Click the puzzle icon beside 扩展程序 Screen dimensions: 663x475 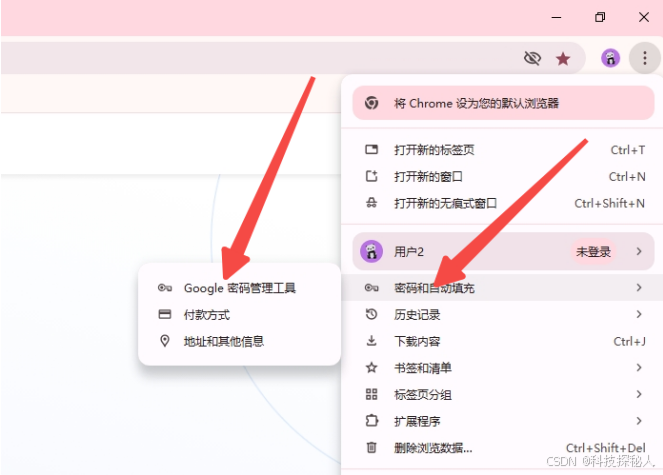(371, 420)
